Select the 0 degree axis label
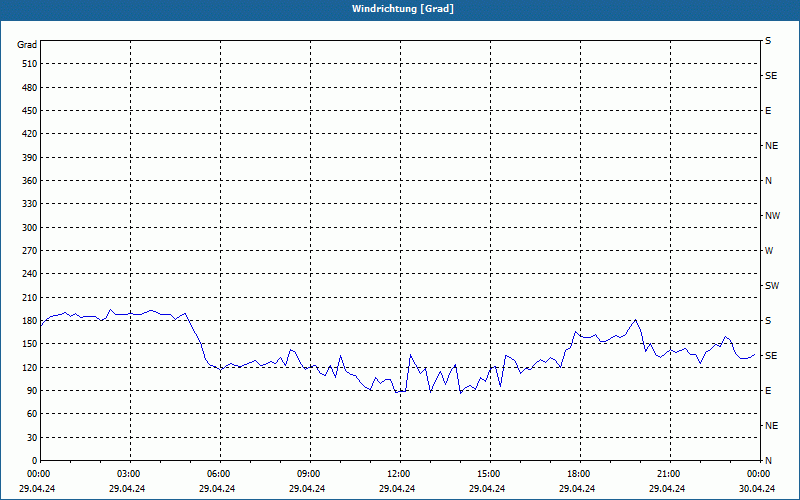The width and height of the screenshot is (800, 500). [x=34, y=461]
